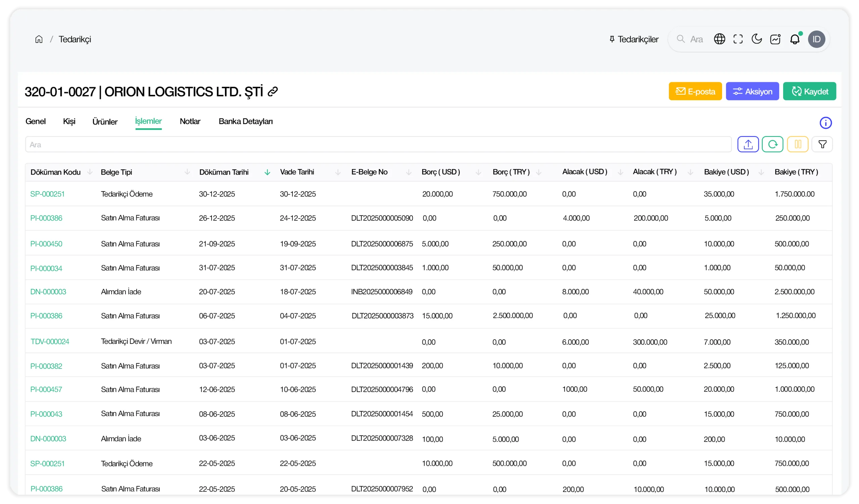Open document PI-000457

pos(46,390)
